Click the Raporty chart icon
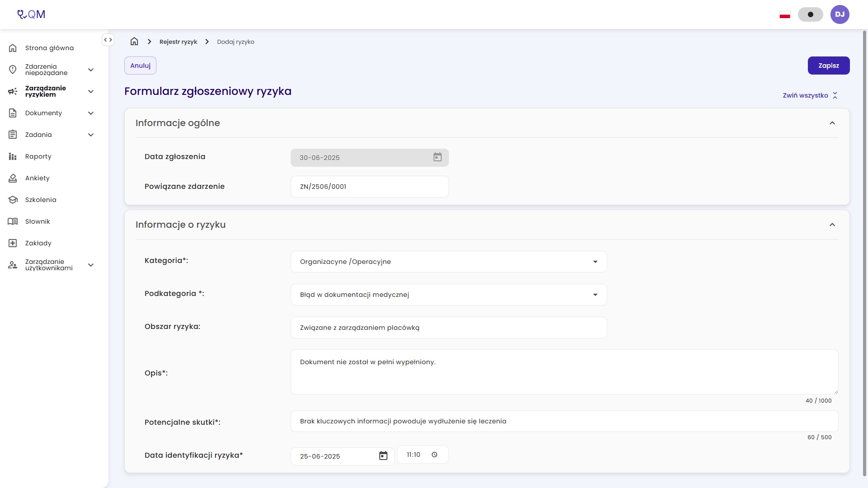This screenshot has width=868, height=488. click(x=13, y=156)
